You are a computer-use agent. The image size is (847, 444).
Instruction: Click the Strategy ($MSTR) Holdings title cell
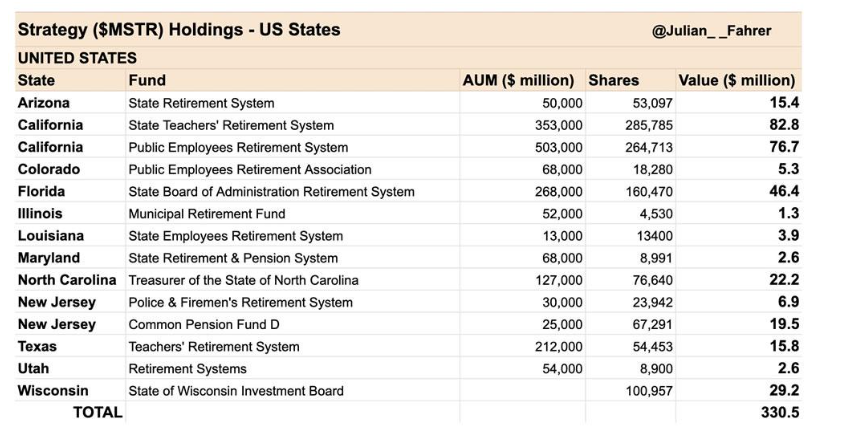(179, 30)
